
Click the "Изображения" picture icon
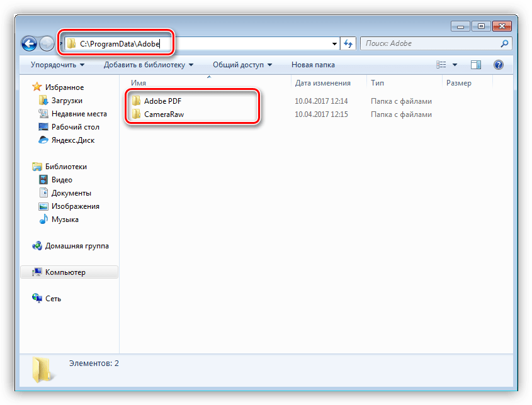coord(43,206)
